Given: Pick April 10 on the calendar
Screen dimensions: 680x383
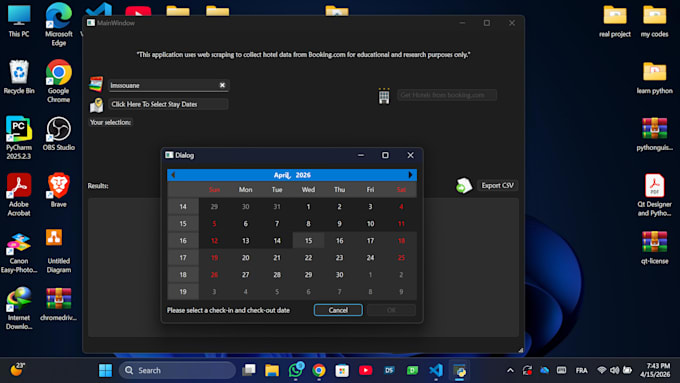Looking at the screenshot, I should [x=370, y=224].
